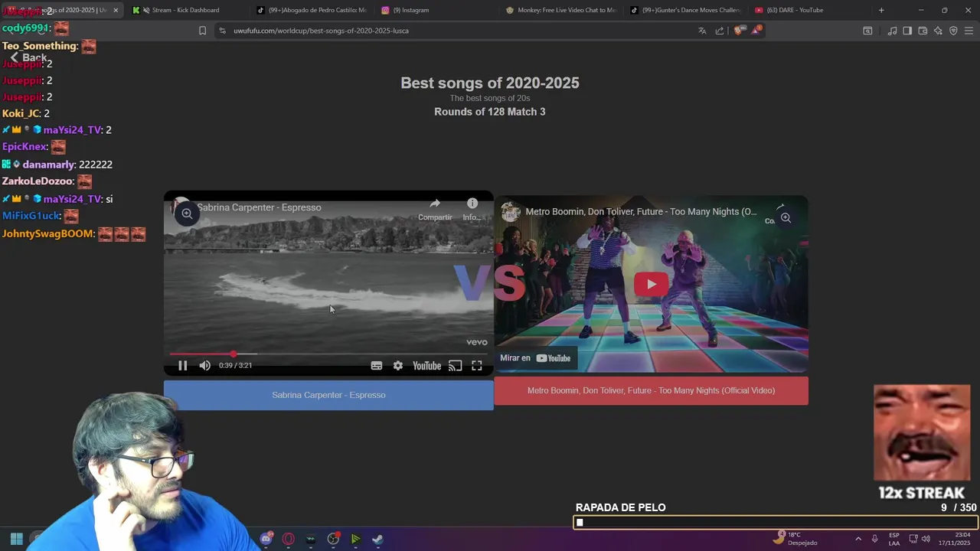Play the Too Many Nights video
The width and height of the screenshot is (980, 551).
tap(651, 284)
